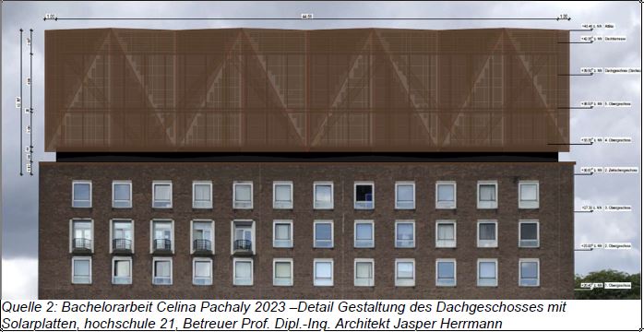Click the tree at the bottom right
Screen dimensions: 644x332
tap(609, 284)
